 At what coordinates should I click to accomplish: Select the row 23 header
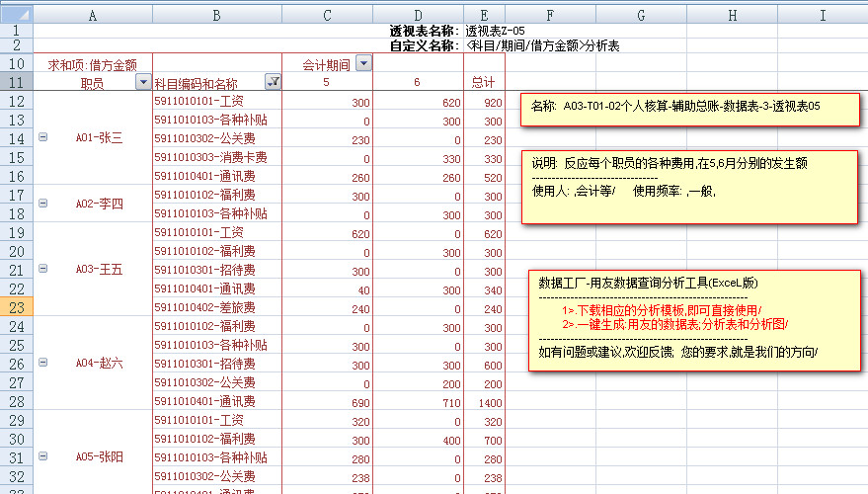[x=16, y=307]
